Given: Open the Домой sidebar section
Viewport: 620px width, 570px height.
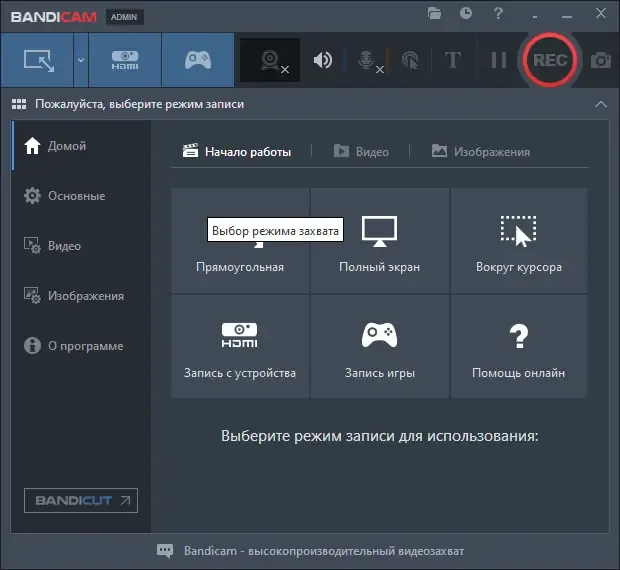Looking at the screenshot, I should pos(81,146).
